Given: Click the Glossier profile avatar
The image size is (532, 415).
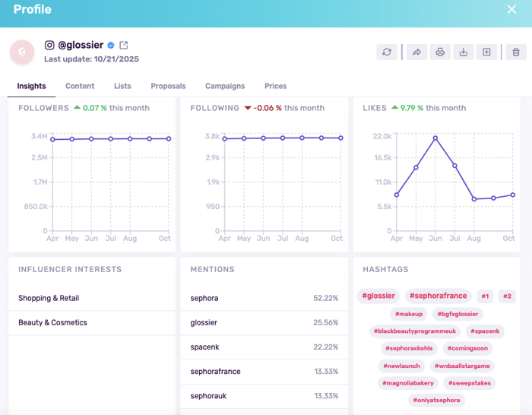Looking at the screenshot, I should (21, 52).
